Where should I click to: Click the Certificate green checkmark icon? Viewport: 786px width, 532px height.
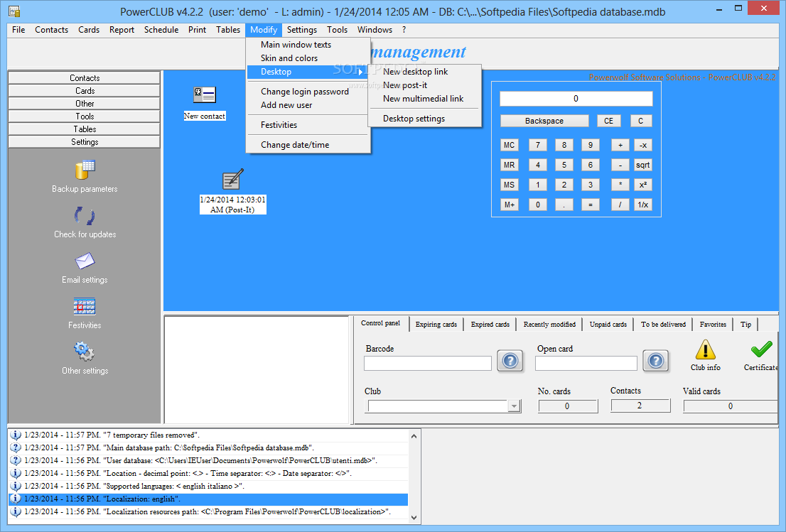(761, 349)
